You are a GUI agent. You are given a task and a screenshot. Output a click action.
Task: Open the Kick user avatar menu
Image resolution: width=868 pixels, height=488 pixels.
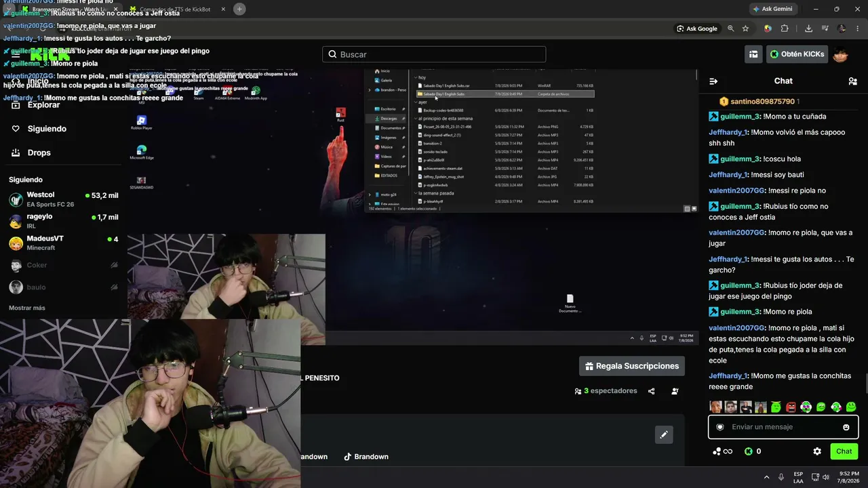840,54
